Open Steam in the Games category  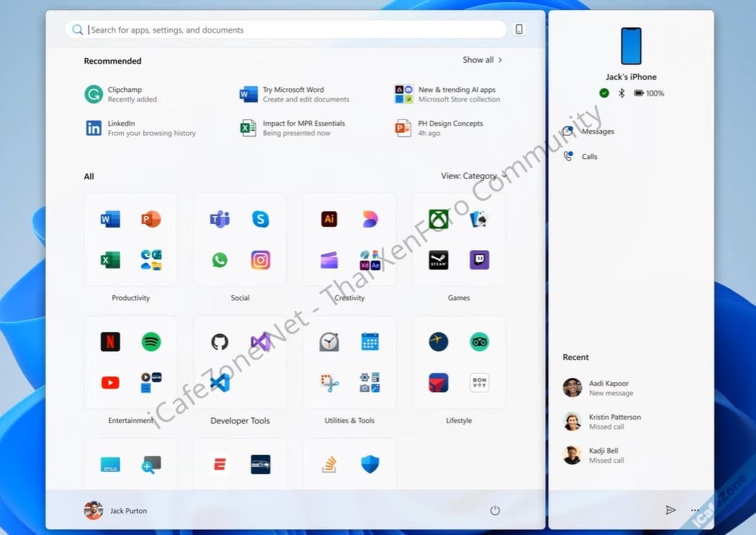(x=439, y=260)
